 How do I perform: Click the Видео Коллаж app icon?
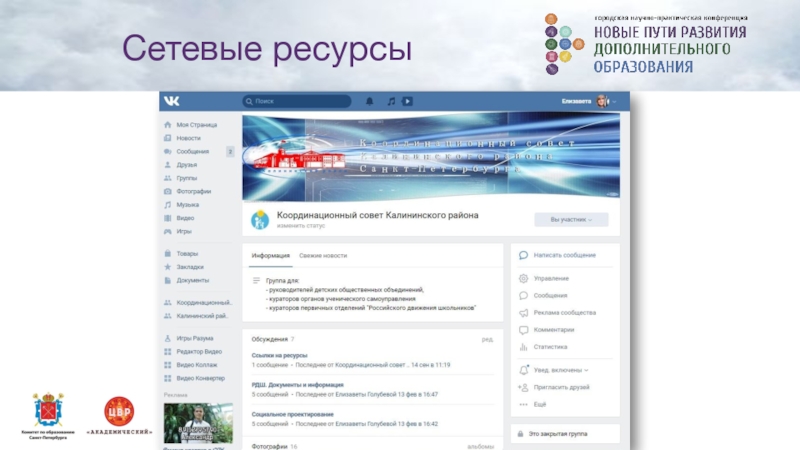167,365
